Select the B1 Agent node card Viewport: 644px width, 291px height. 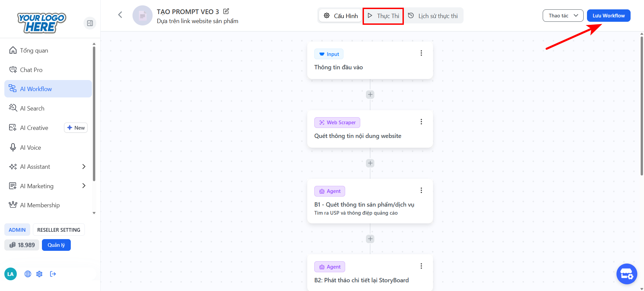370,204
